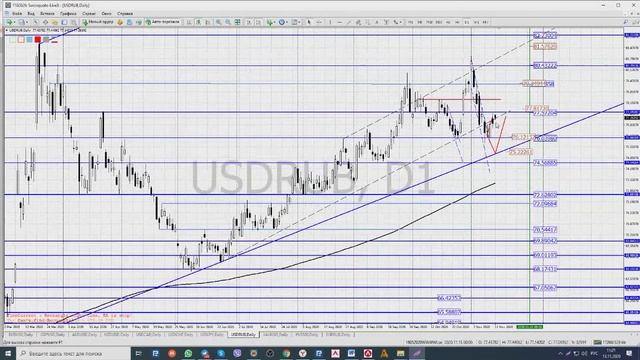The image size is (640, 360).
Task: Select the crosshair tool
Action: pyautogui.click(x=319, y=22)
